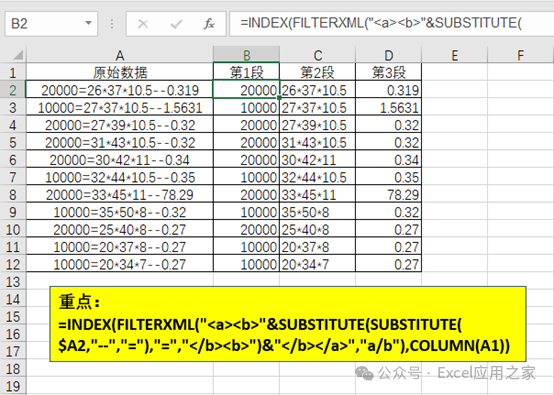
Task: Click cell 20000=27*39*10.5--0.32
Action: coord(120,125)
